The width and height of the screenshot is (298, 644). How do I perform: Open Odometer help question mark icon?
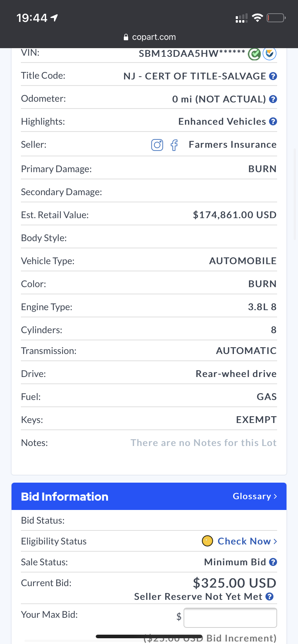tap(273, 99)
